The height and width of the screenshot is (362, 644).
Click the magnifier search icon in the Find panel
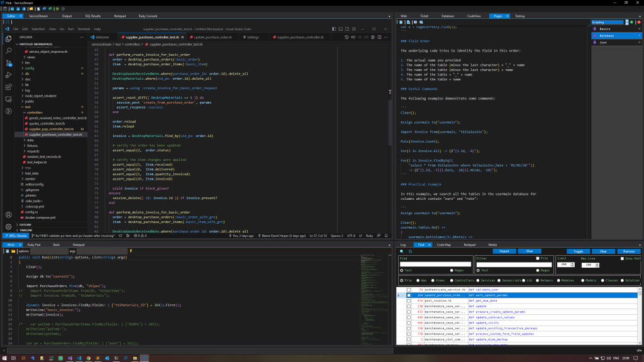(402, 251)
